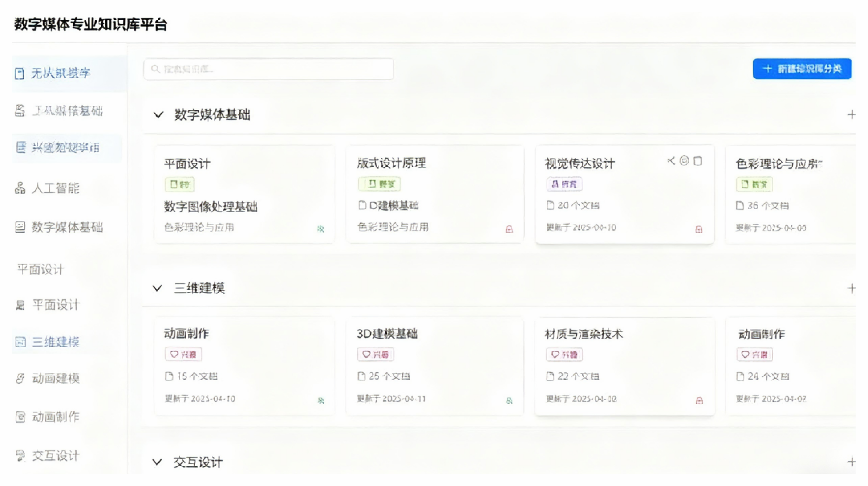Collapse the 三维建模 section
The image size is (868, 486).
click(157, 288)
